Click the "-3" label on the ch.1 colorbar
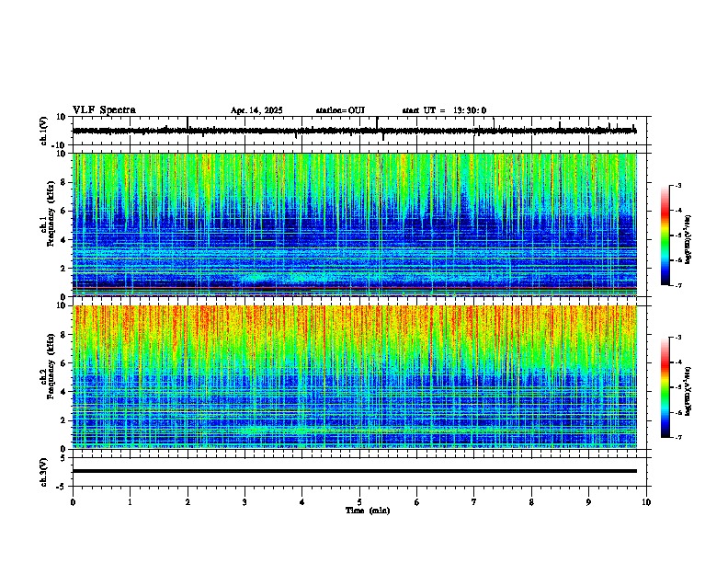The width and height of the screenshot is (728, 563). click(677, 185)
